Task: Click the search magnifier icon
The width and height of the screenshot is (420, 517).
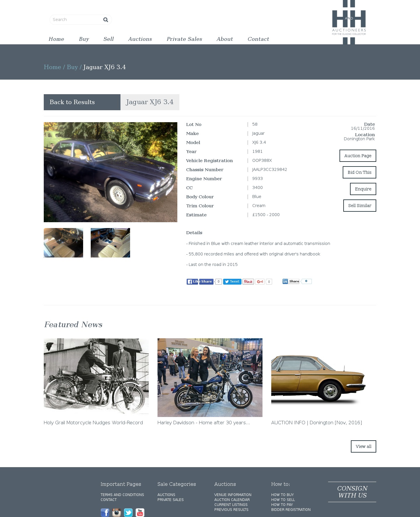Action: pos(106,20)
